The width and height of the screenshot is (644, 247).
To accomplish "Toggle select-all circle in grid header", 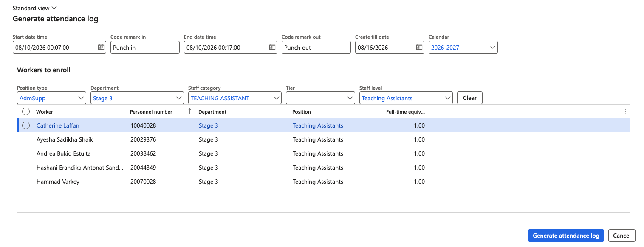I will (x=26, y=111).
